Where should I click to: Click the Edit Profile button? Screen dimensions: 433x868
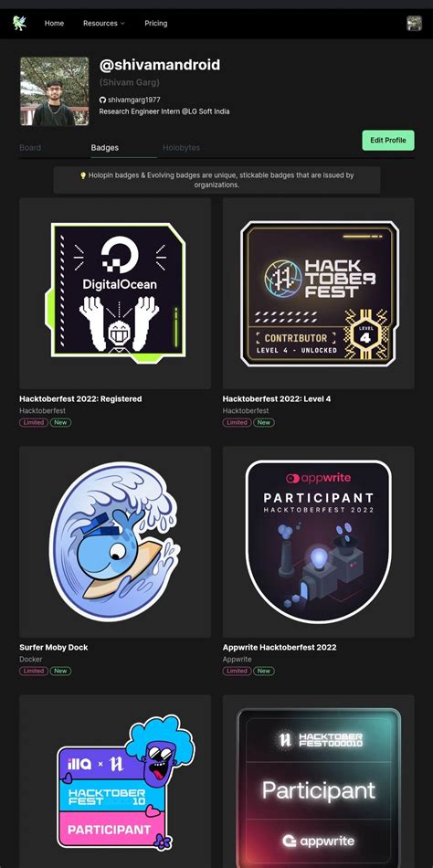click(x=388, y=140)
